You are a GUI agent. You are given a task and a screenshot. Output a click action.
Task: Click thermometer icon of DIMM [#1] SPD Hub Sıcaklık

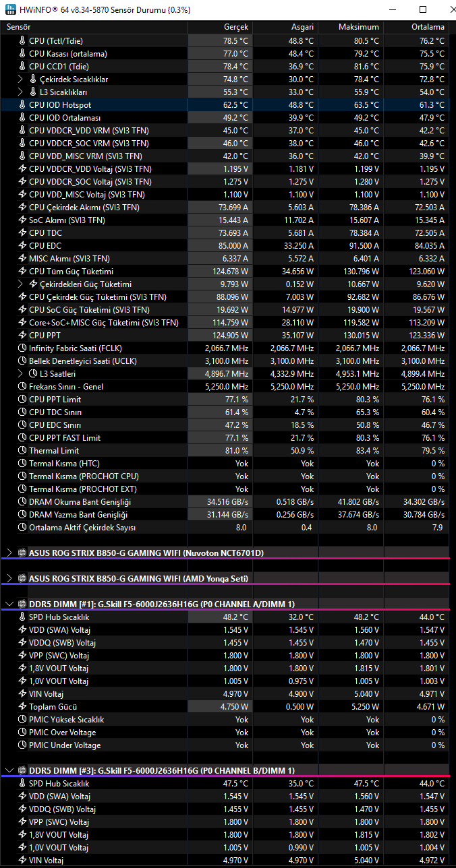pos(22,617)
